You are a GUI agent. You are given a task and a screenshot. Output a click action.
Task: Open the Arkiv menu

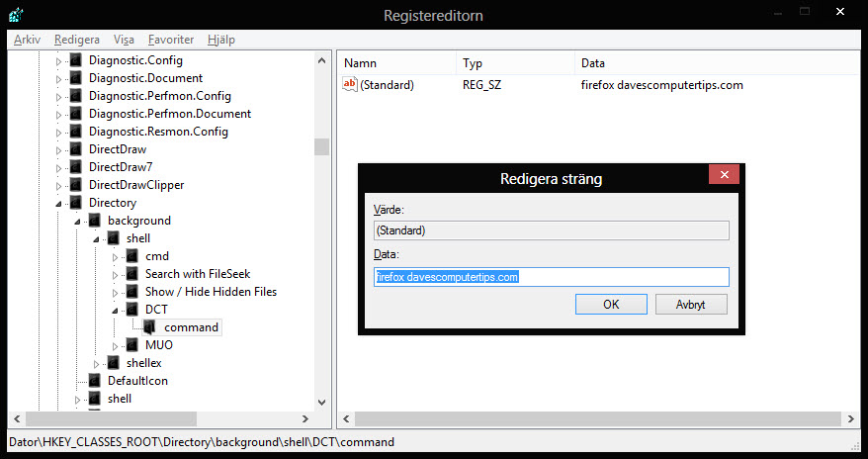(27, 40)
